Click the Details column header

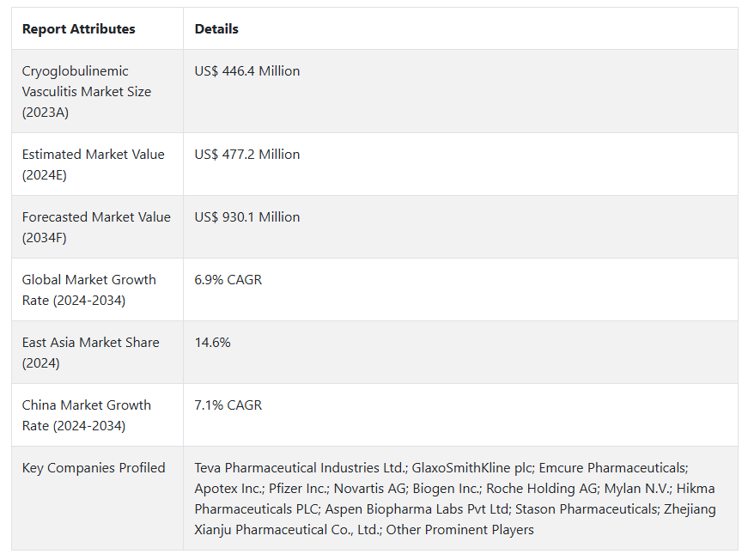tap(216, 29)
